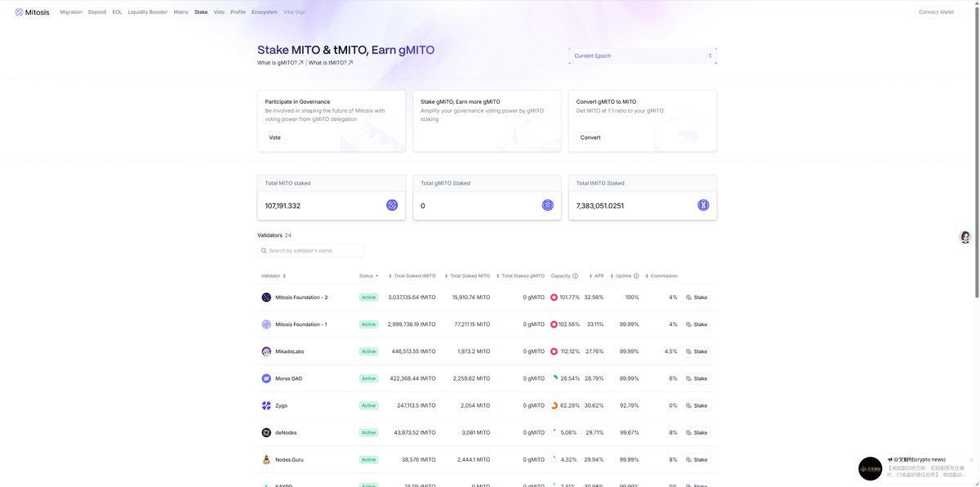Open the Migration nav item

click(71, 12)
